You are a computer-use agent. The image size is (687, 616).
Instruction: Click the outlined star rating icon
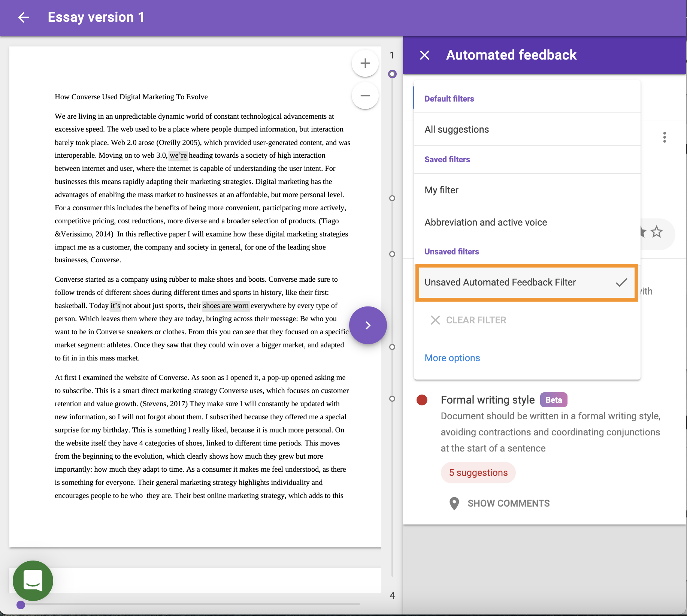(x=657, y=232)
